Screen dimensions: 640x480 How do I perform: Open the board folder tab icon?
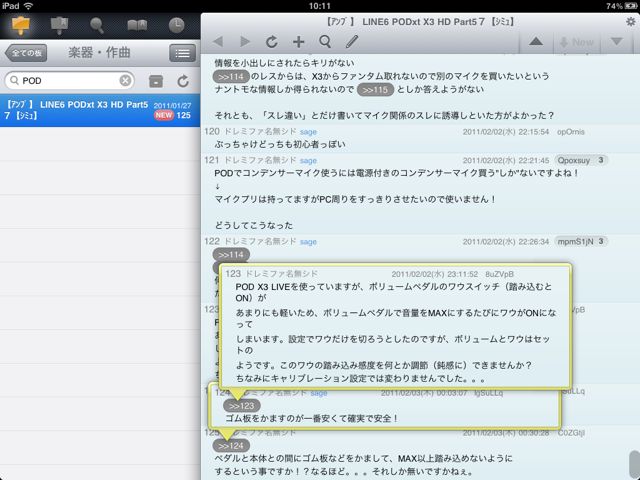point(20,25)
